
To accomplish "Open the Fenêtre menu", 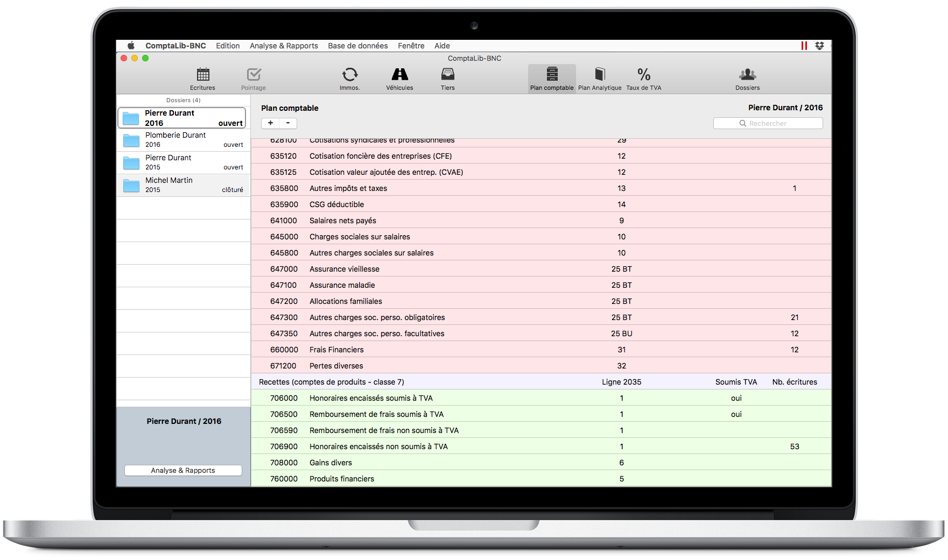I will point(411,46).
